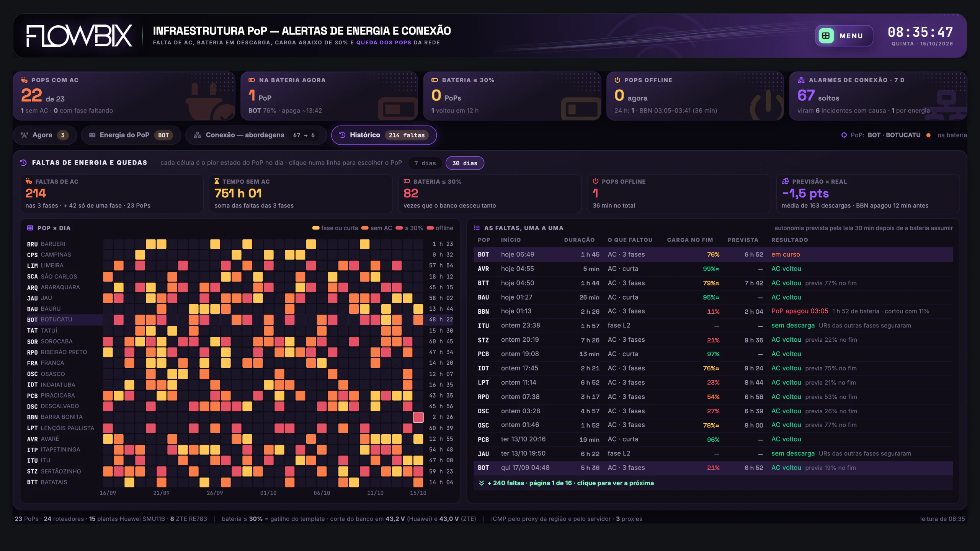The width and height of the screenshot is (980, 551).
Task: Click grid icon beside POP × DIA
Action: coord(30,228)
